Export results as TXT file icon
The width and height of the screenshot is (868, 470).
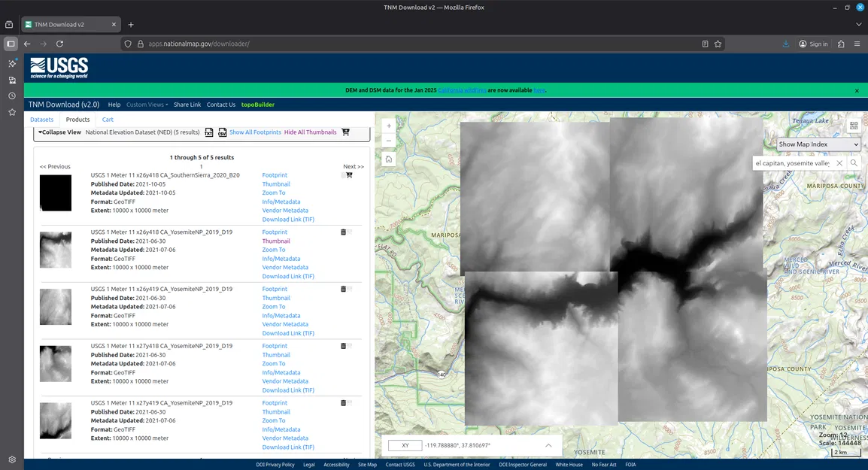pos(208,132)
